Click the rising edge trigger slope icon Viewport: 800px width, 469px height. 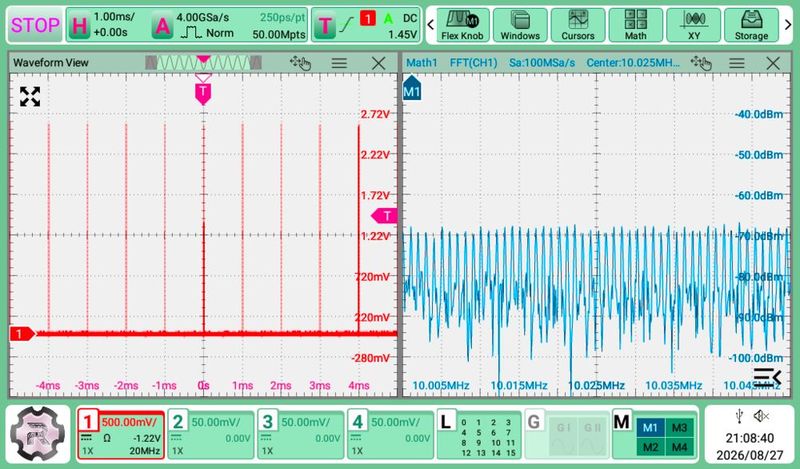347,23
